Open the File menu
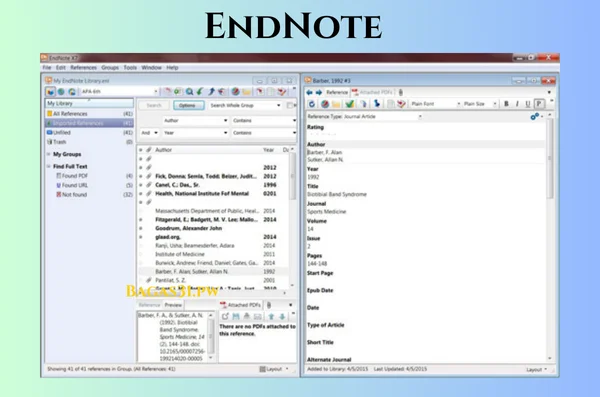The width and height of the screenshot is (600, 397). point(47,68)
